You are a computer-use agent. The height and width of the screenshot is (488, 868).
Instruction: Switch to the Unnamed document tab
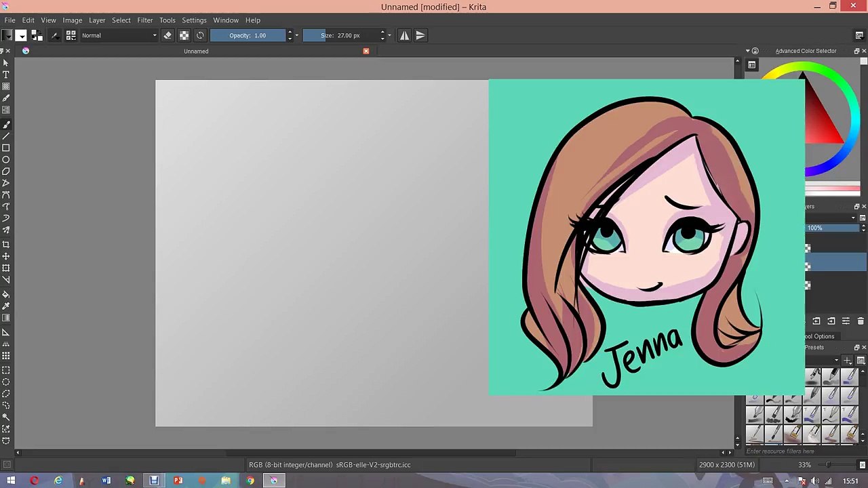[x=196, y=51]
